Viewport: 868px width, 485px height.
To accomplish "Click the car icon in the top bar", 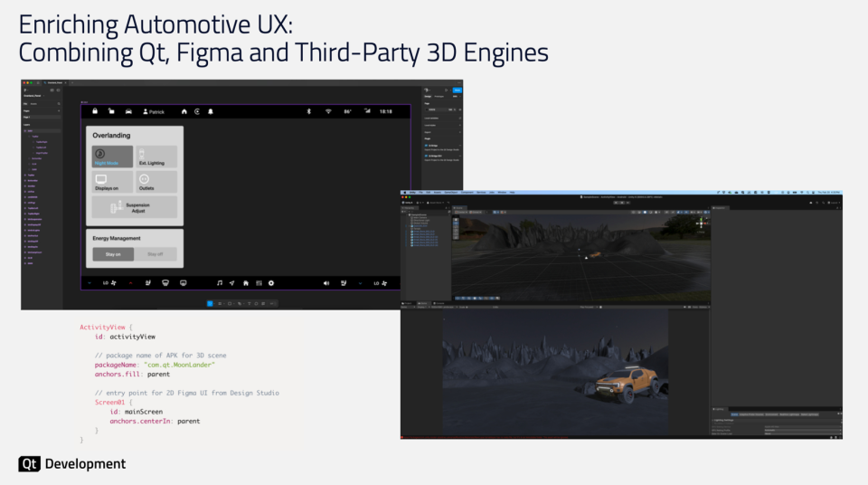I will pyautogui.click(x=128, y=111).
